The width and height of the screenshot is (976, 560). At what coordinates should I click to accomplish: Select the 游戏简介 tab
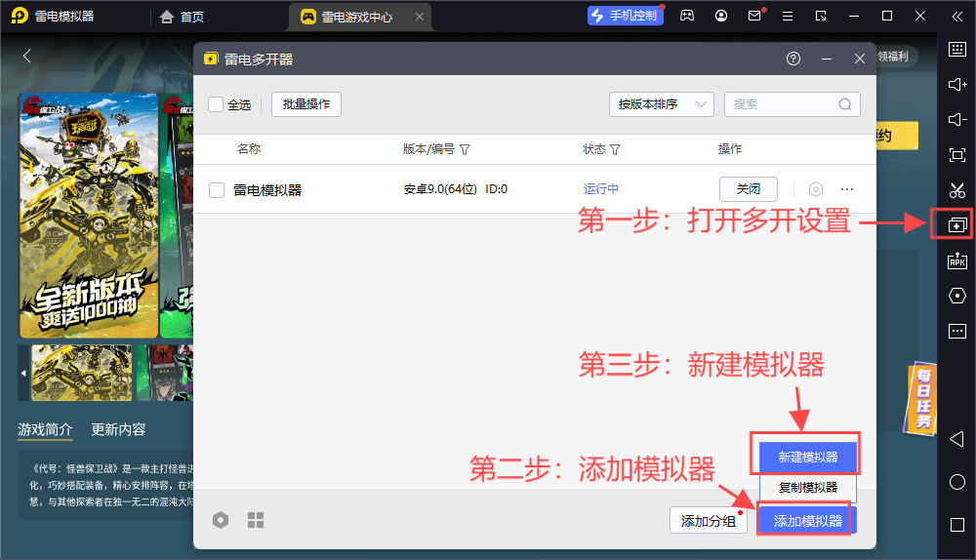coord(45,429)
